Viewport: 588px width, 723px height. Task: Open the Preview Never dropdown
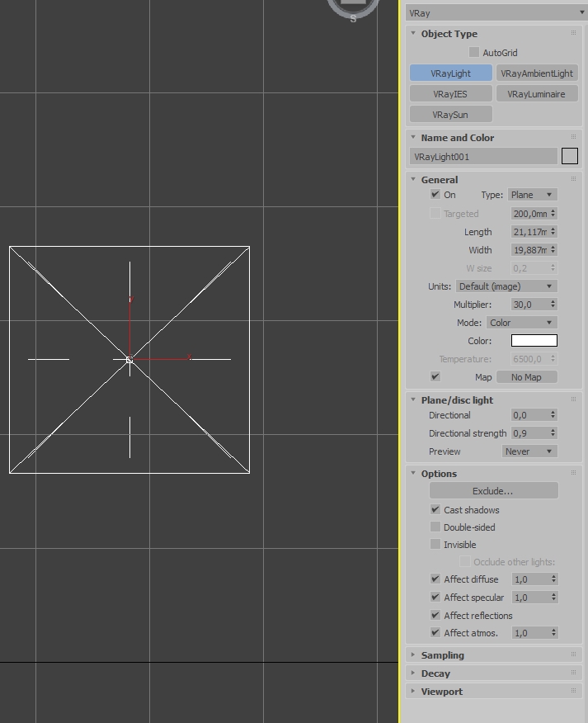[x=529, y=451]
